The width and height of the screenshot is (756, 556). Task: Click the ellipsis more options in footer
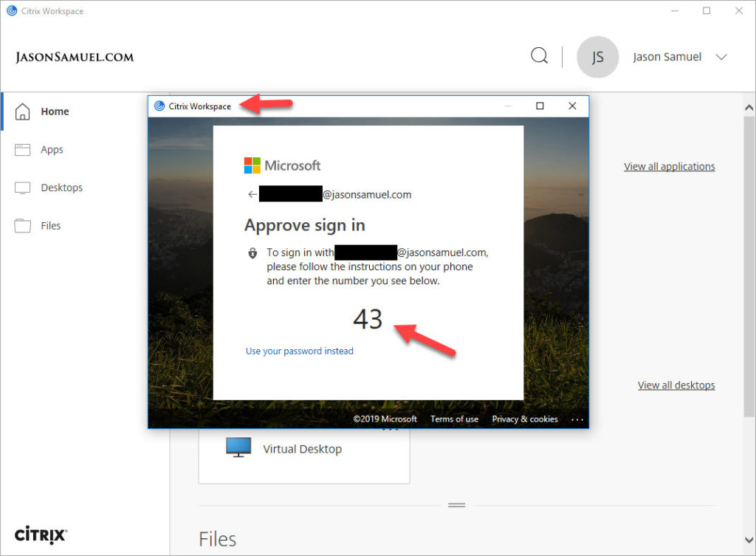click(x=577, y=419)
